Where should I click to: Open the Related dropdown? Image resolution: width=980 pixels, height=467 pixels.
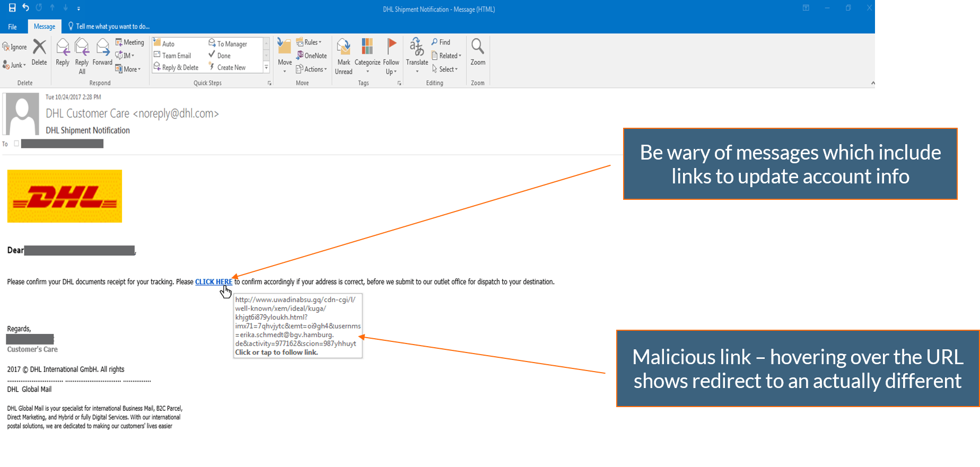tap(447, 56)
